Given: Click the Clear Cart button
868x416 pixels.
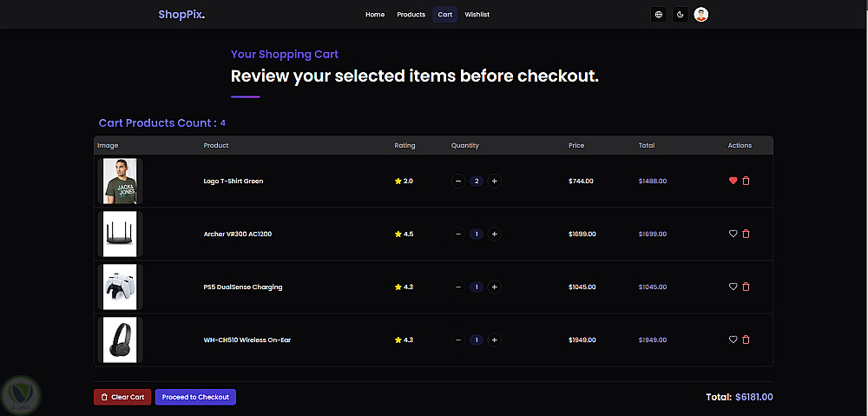Looking at the screenshot, I should click(x=122, y=397).
